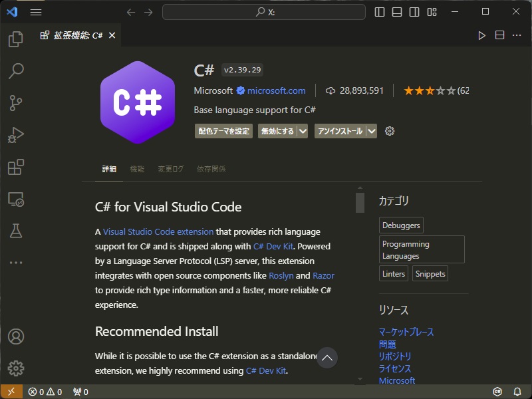Expand the アンインストール dropdown arrow
This screenshot has width=532, height=399.
tap(372, 131)
